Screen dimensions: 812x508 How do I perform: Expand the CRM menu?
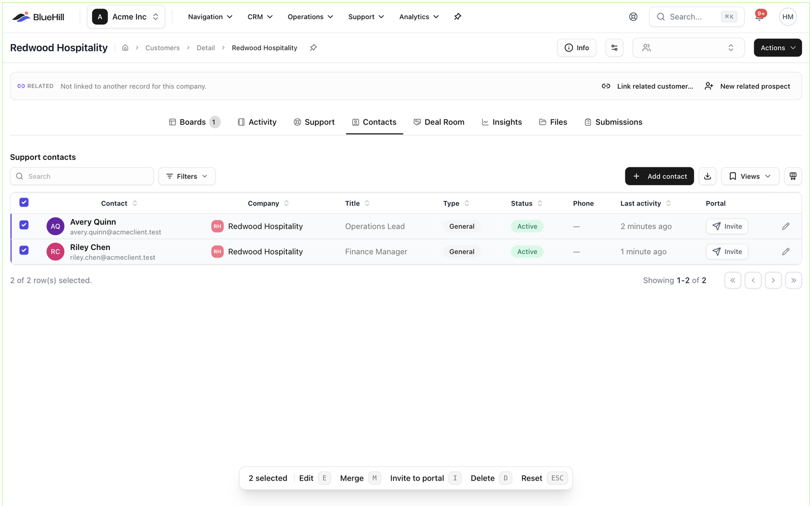[x=260, y=17]
